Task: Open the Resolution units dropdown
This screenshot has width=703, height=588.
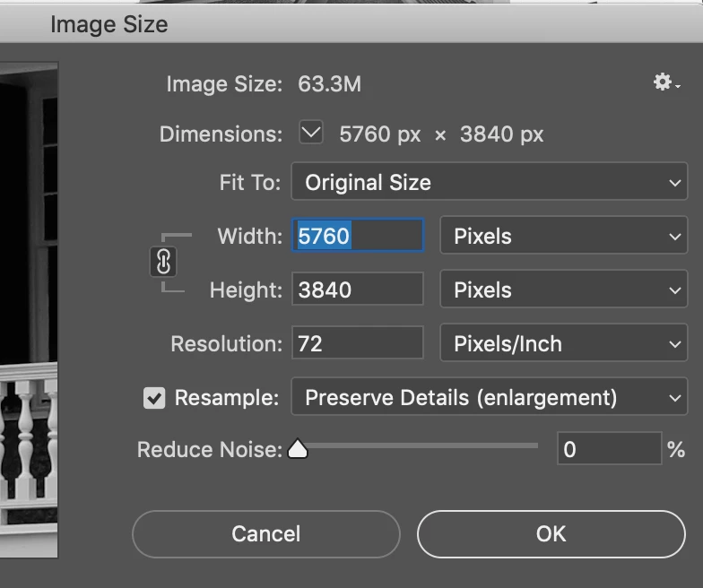Action: [x=563, y=344]
